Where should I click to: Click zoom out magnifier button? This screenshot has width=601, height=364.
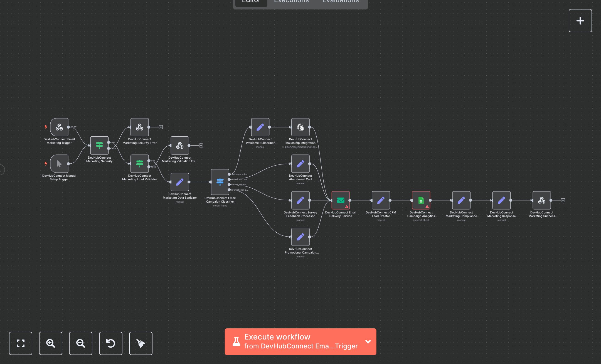click(80, 343)
